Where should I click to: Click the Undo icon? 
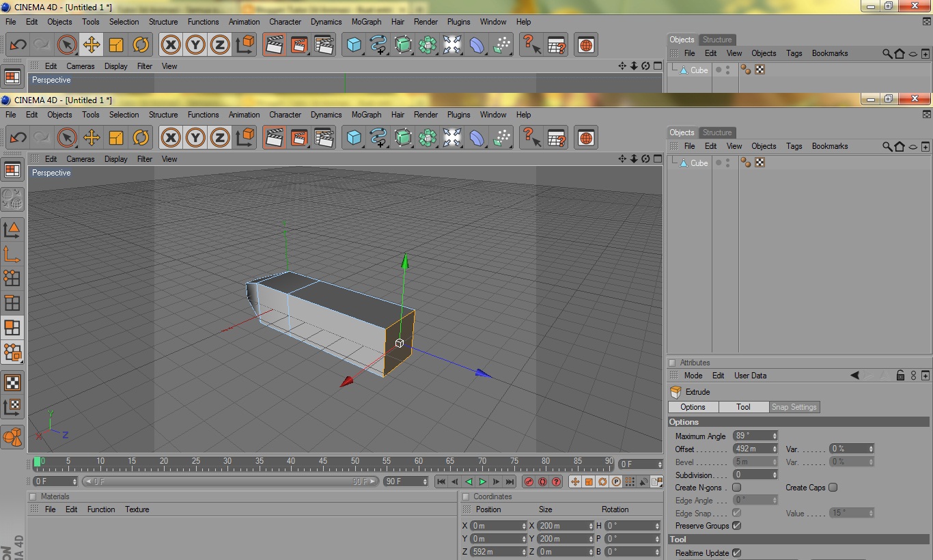[18, 137]
